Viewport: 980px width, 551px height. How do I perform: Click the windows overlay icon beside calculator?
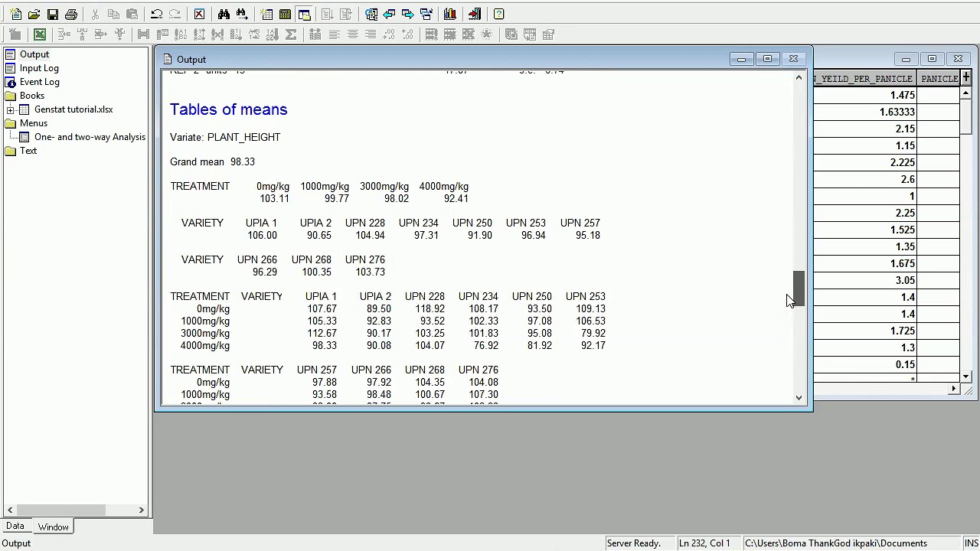coord(303,14)
